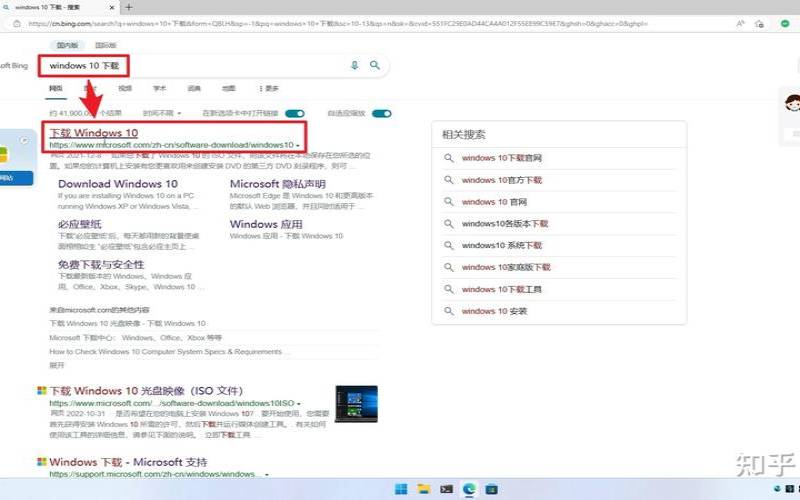Click search icon beside "windows 10下载工具"
Screen dimensions: 800x500
click(x=448, y=289)
